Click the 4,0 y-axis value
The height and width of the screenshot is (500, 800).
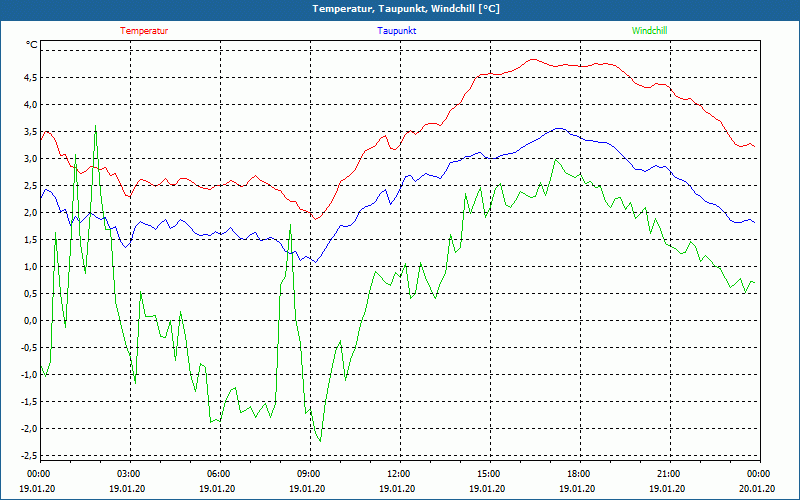31,105
